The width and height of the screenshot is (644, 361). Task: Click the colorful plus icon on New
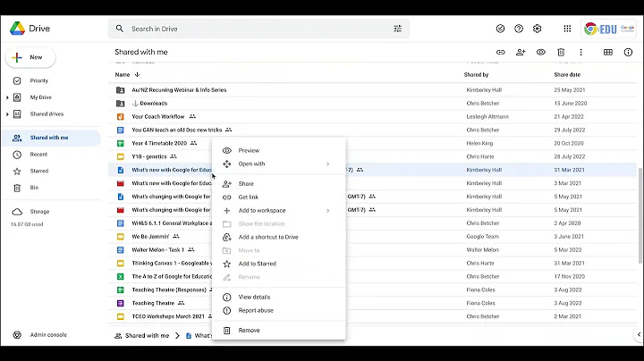(x=17, y=57)
